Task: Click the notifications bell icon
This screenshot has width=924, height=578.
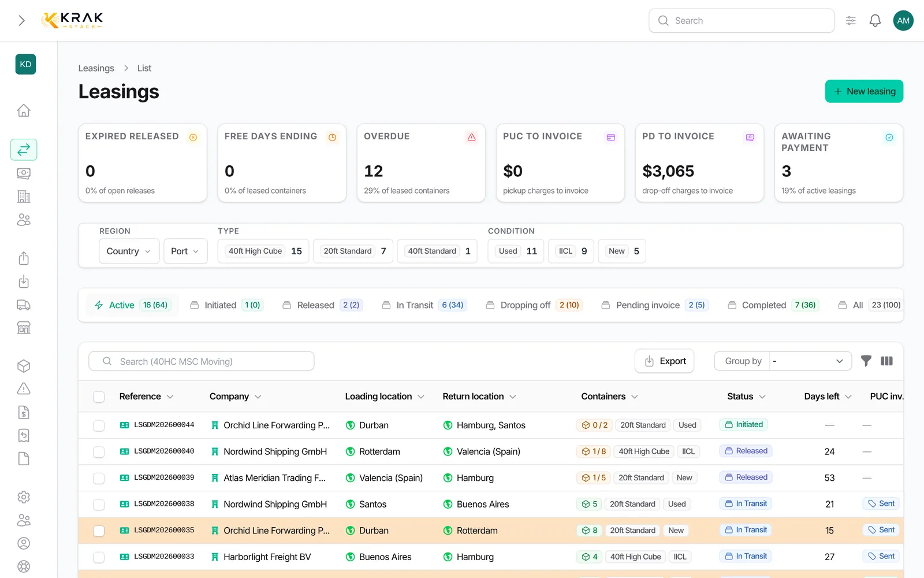Action: point(875,21)
